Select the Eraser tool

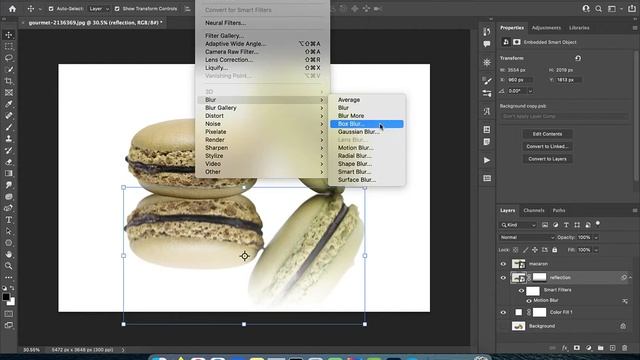pos(9,162)
